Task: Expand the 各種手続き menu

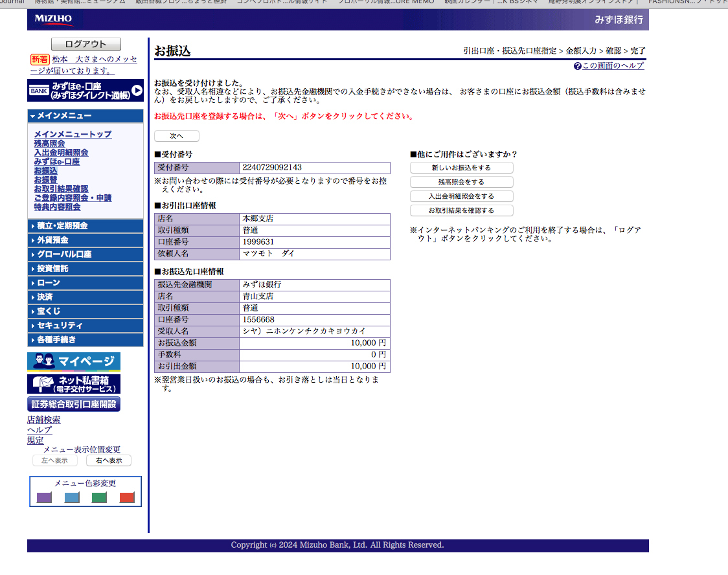Action: tap(85, 340)
